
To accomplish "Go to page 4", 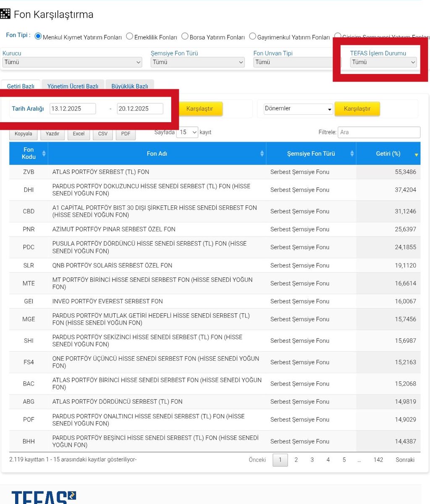I will pyautogui.click(x=328, y=460).
